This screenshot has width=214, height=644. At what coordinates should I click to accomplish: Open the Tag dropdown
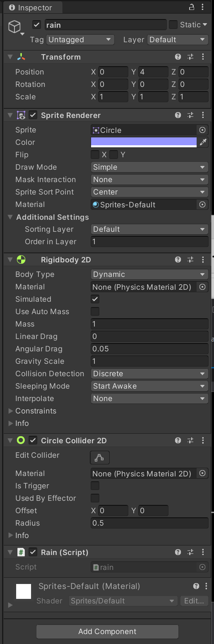coord(80,40)
